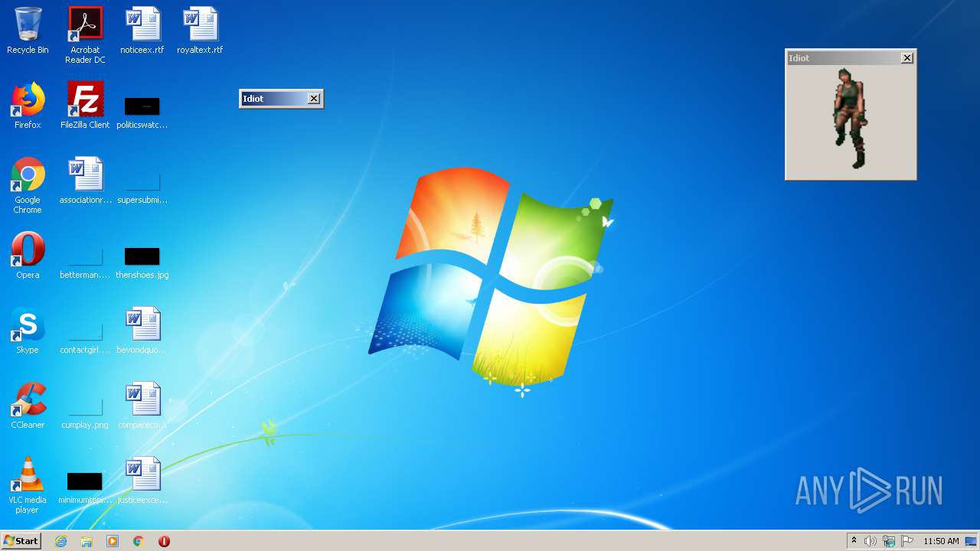The height and width of the screenshot is (551, 980).
Task: Launch Google Chrome desktop shortcut
Action: (28, 185)
